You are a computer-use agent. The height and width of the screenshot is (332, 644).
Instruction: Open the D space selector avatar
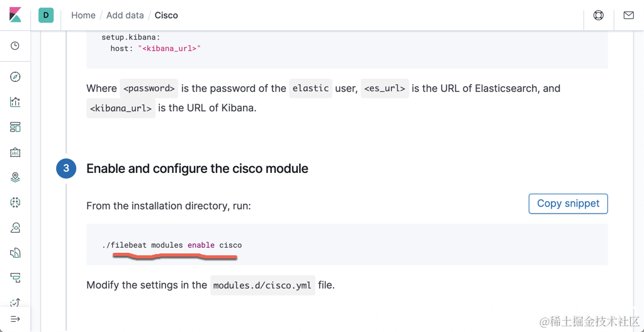point(46,15)
